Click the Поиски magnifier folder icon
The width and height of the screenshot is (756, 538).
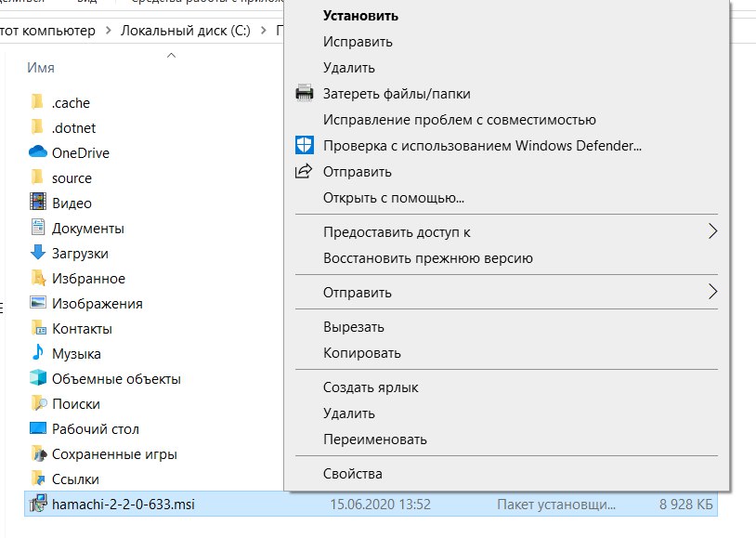(38, 403)
